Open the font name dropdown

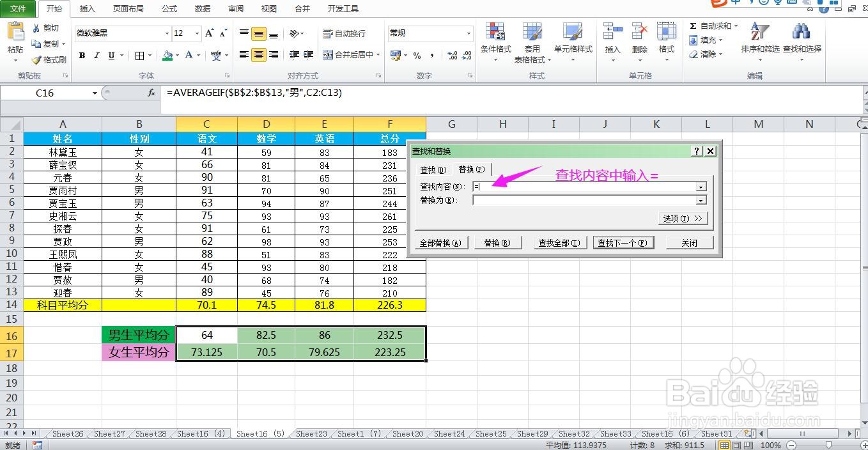coord(167,33)
